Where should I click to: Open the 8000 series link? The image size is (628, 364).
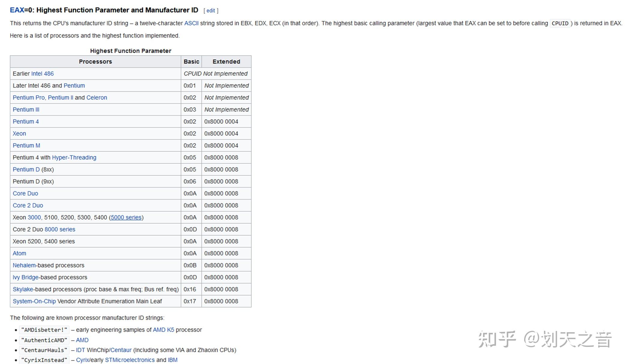[x=60, y=230]
